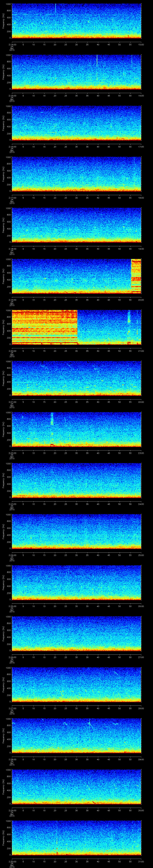153x868 pixels.
Task: Pick the spectrogram panel starting at 2:27:00
Action: 76,685
